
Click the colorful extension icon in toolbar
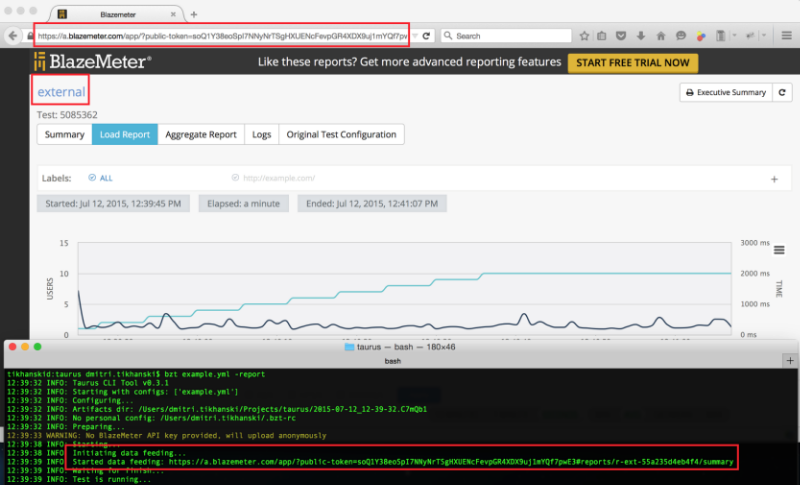(x=701, y=36)
